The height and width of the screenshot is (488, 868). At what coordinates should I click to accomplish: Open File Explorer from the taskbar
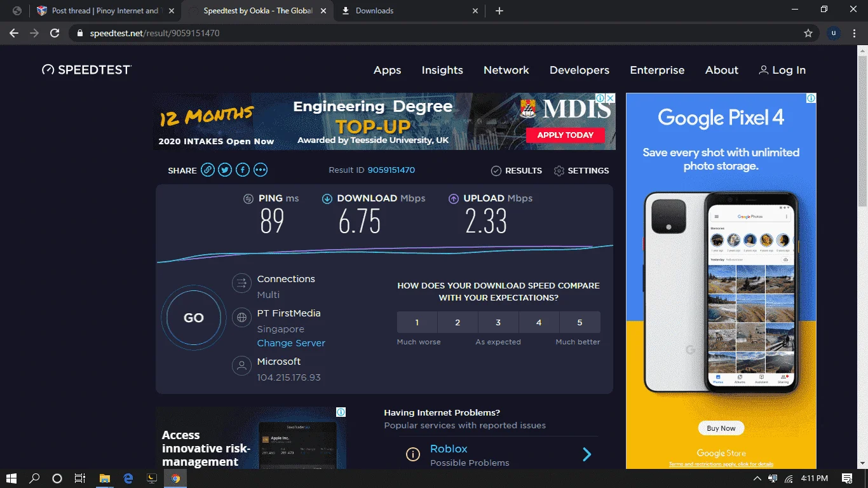[105, 478]
